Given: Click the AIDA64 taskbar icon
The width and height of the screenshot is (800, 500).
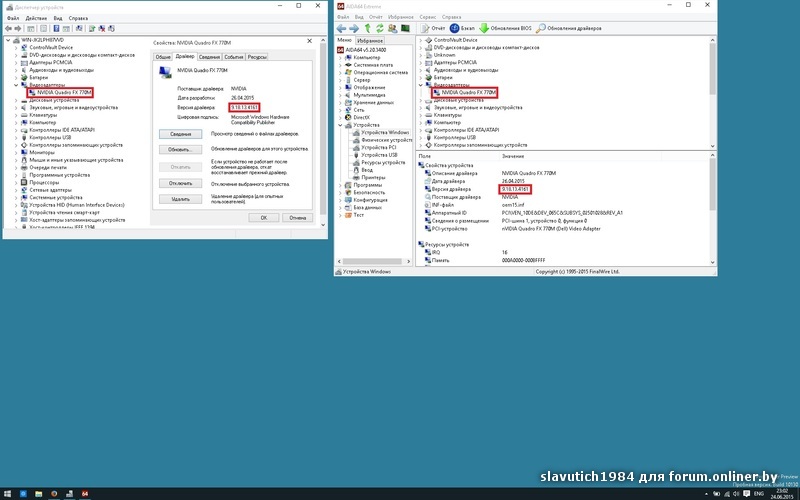Looking at the screenshot, I should (85, 494).
